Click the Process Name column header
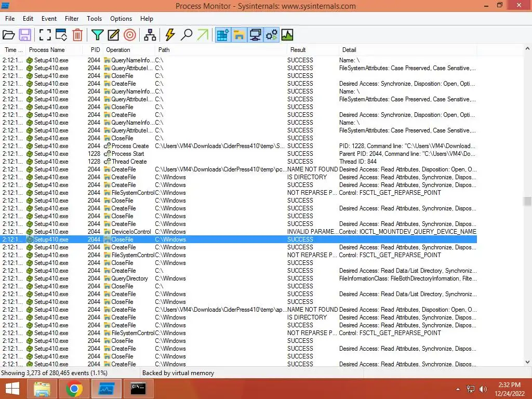 (54, 50)
